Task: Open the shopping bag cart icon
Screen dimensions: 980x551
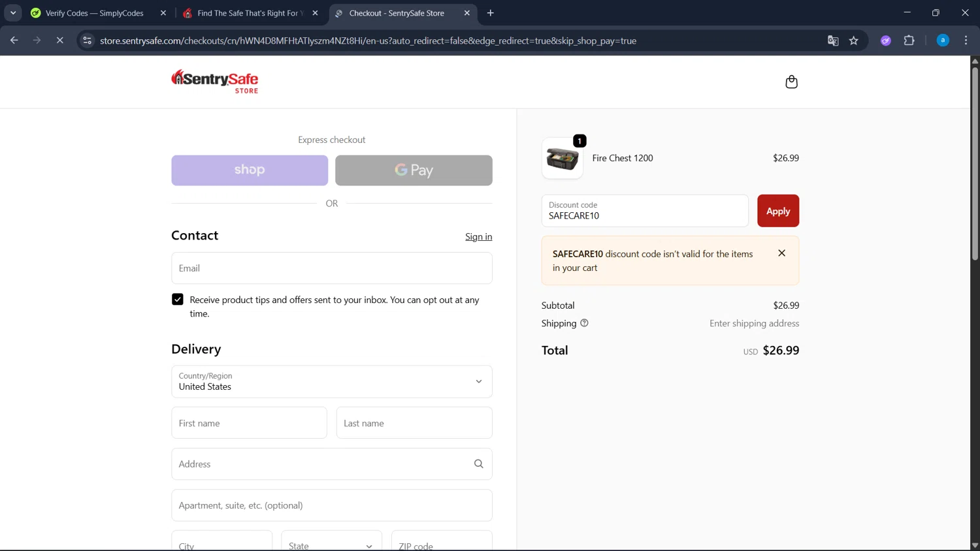Action: (791, 82)
